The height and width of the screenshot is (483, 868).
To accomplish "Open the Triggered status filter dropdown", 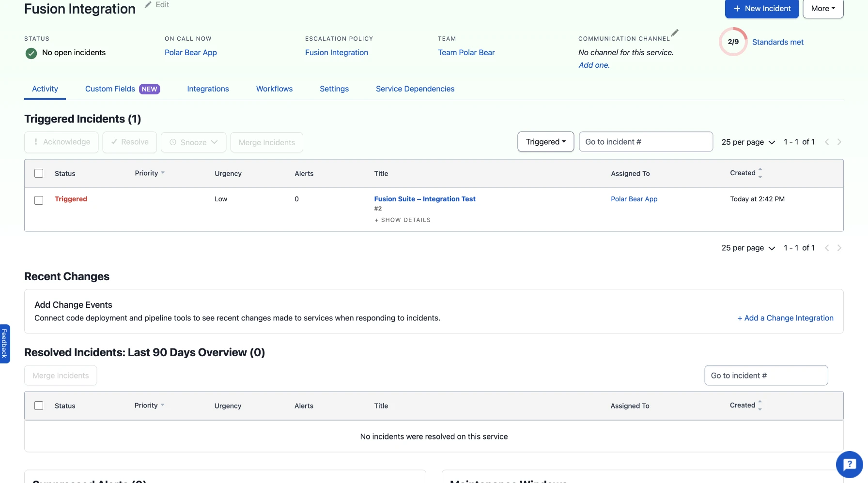I will (x=545, y=142).
